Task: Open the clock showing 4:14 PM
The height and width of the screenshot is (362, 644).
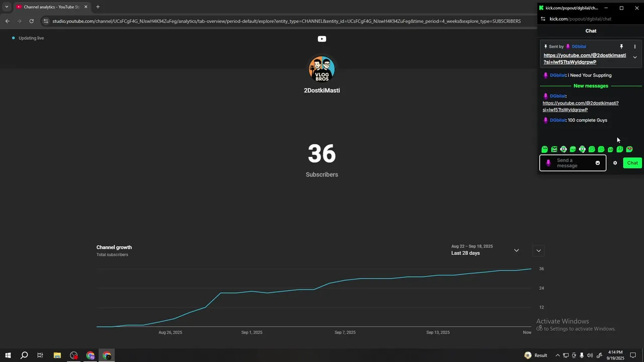Action: (616, 355)
